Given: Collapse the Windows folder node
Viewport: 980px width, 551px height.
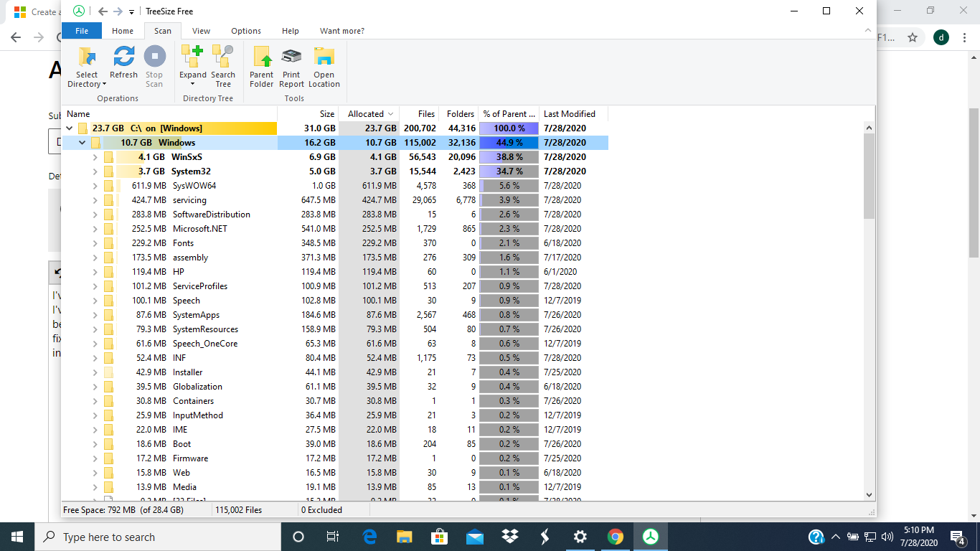Looking at the screenshot, I should pyautogui.click(x=83, y=143).
